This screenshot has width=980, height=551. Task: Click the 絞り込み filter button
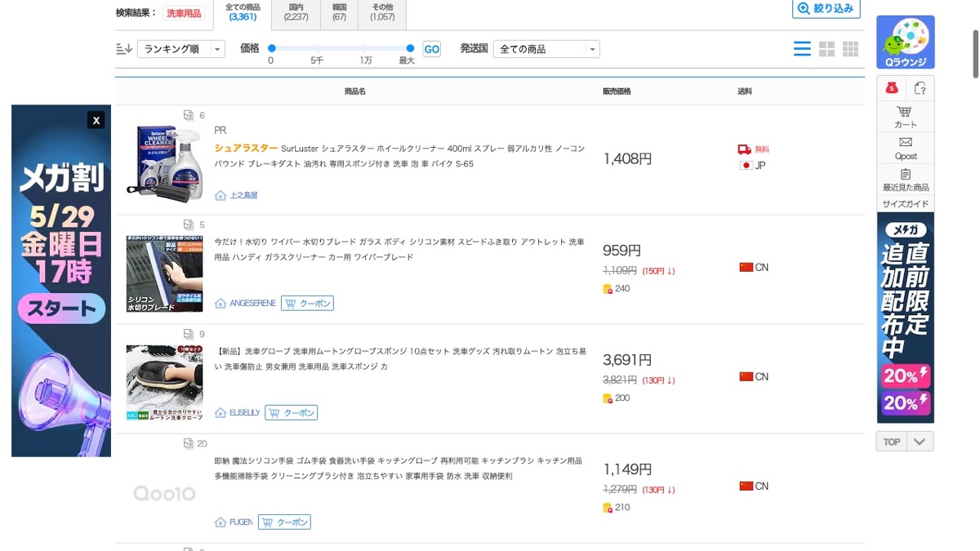826,8
